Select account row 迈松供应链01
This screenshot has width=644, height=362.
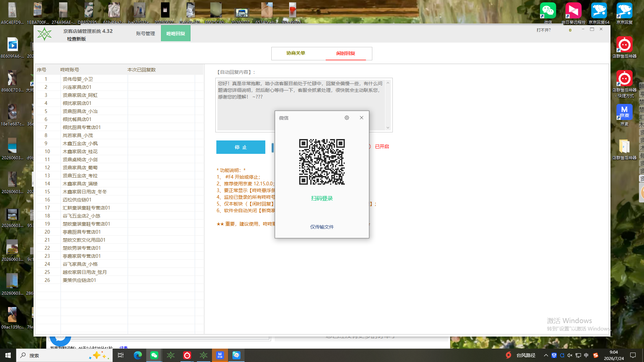119,200
